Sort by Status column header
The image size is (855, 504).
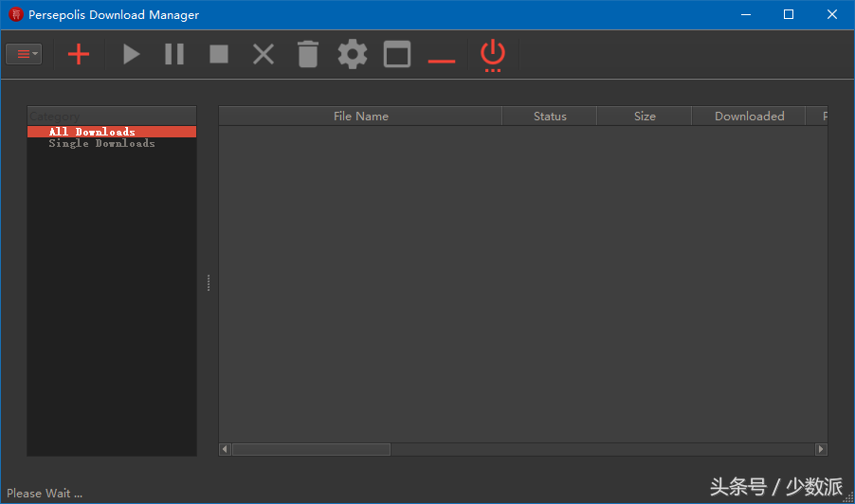click(x=550, y=117)
